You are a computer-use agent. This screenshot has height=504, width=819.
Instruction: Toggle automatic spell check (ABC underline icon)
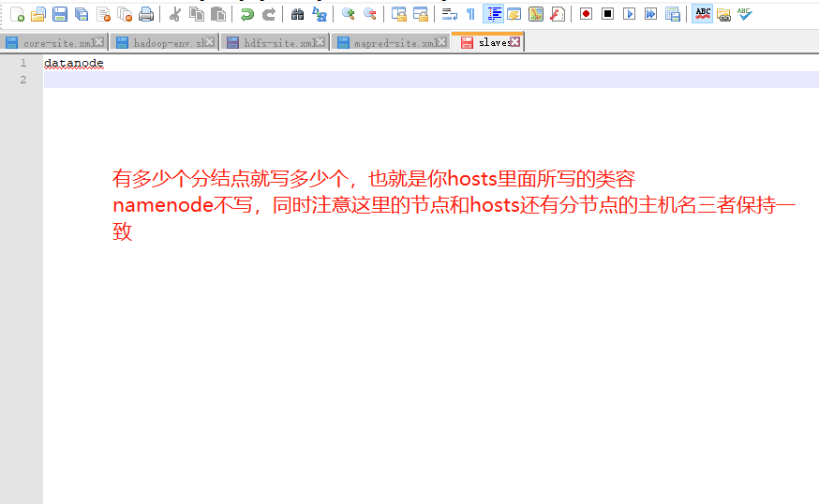(x=703, y=14)
